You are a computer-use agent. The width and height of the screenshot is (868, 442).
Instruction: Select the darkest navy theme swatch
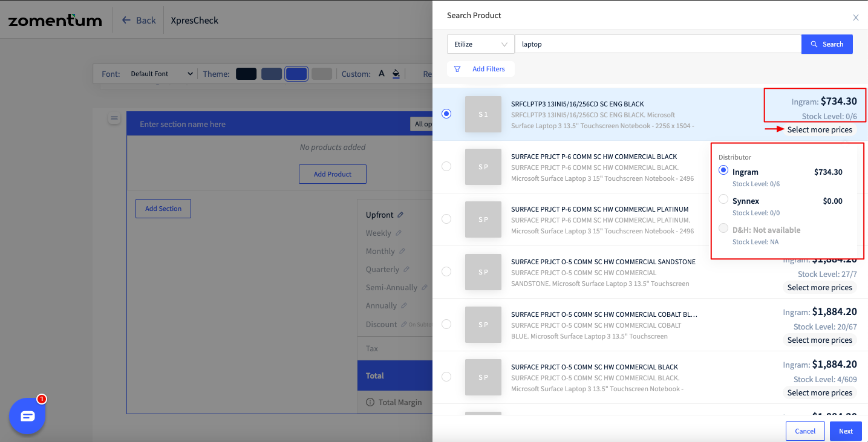point(246,74)
